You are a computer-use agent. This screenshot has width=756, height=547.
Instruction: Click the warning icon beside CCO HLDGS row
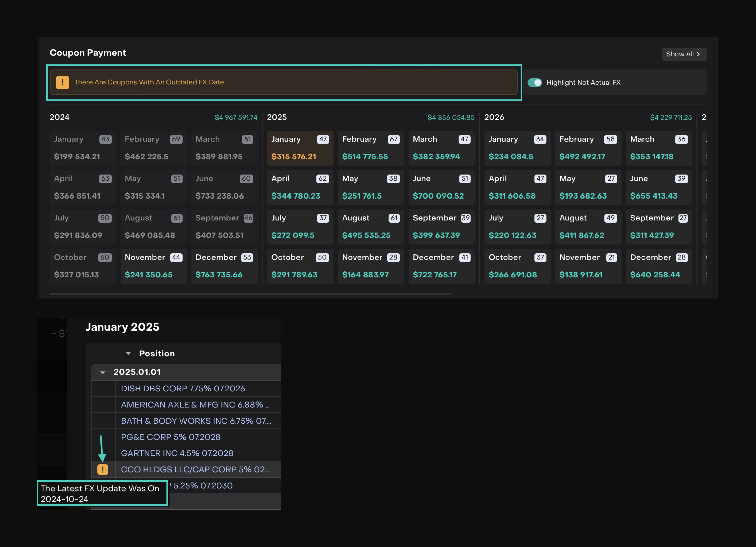click(x=103, y=469)
